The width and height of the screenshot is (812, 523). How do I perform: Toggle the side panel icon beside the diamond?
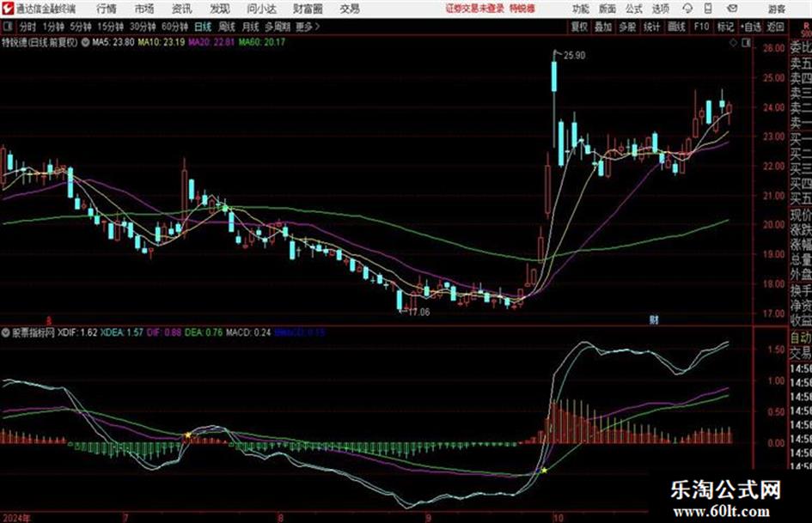tap(746, 43)
